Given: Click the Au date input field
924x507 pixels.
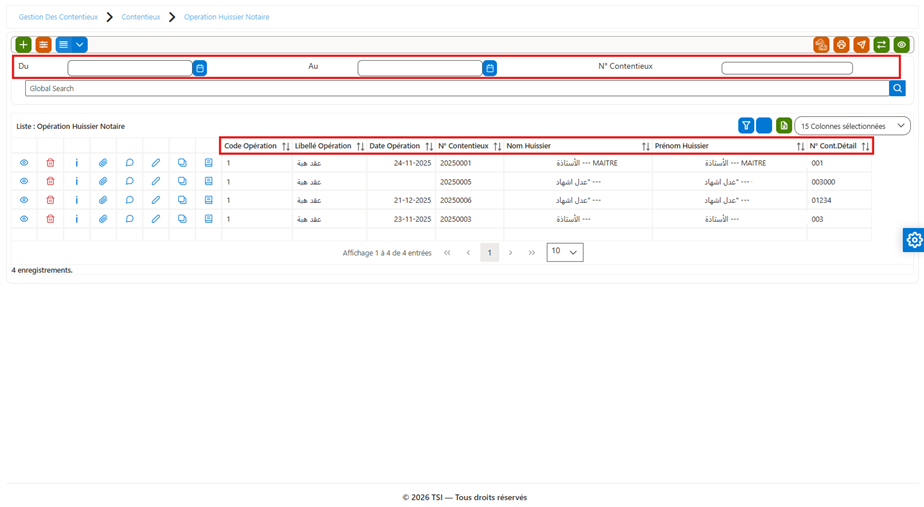Looking at the screenshot, I should tap(420, 68).
